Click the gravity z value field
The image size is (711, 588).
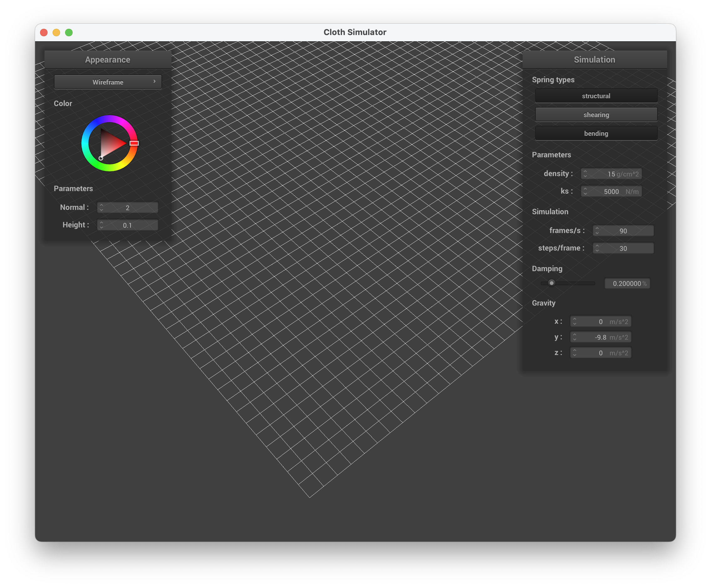(x=600, y=353)
